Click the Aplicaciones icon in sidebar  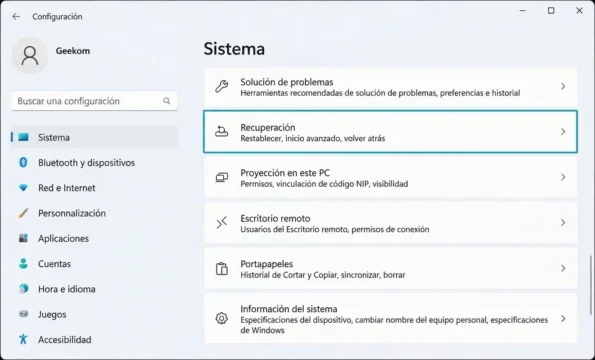point(24,238)
